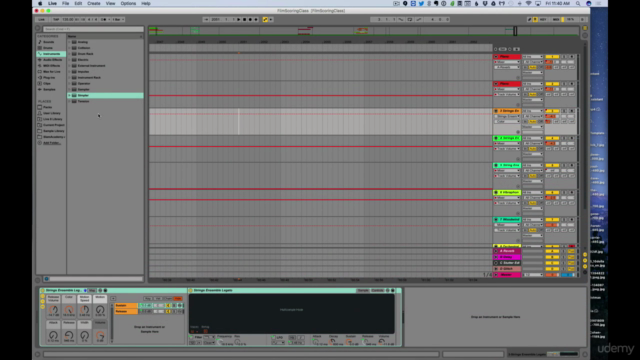Open the Drums browser category
The height and width of the screenshot is (360, 640).
[x=48, y=48]
